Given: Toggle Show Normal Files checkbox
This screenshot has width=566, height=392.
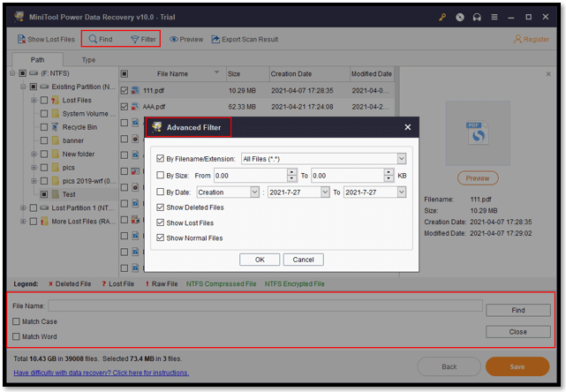Looking at the screenshot, I should click(x=161, y=237).
